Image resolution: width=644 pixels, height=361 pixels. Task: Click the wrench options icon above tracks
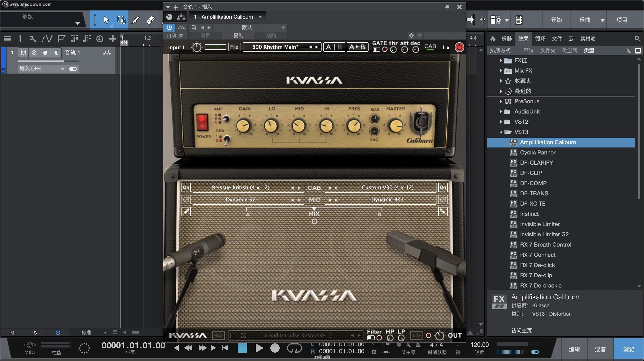coord(33,39)
